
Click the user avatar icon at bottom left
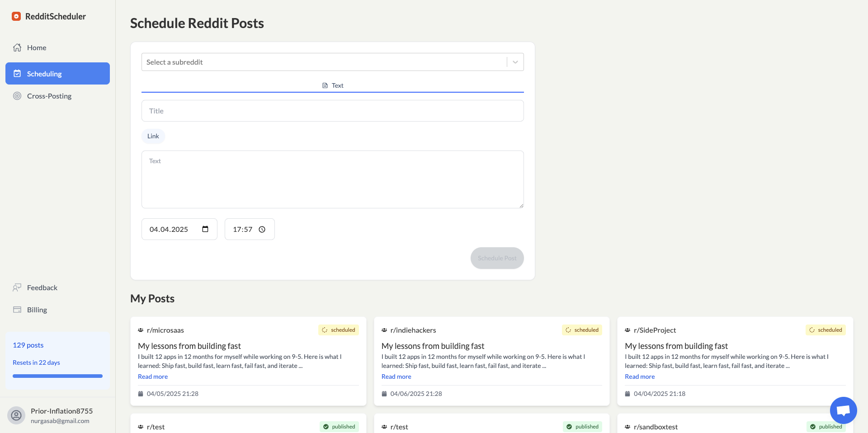tap(16, 415)
